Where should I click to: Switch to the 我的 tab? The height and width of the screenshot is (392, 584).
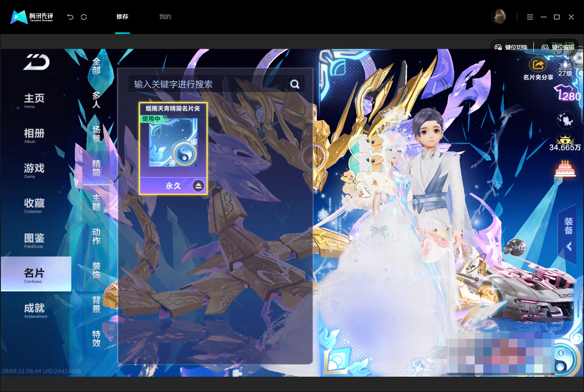point(165,17)
